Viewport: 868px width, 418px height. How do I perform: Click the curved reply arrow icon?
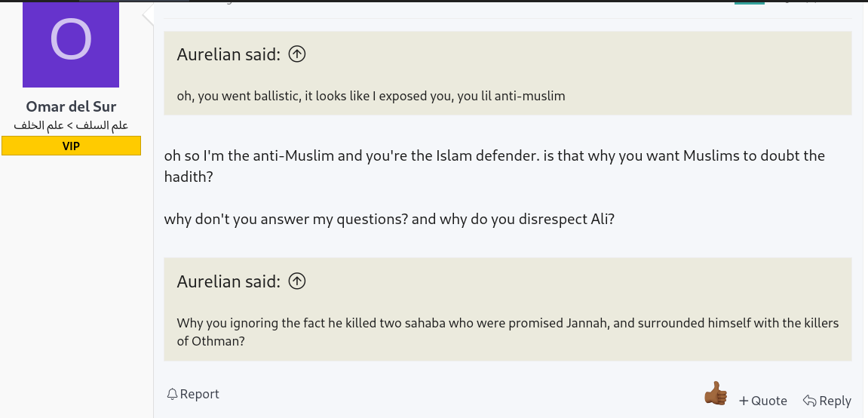click(809, 401)
